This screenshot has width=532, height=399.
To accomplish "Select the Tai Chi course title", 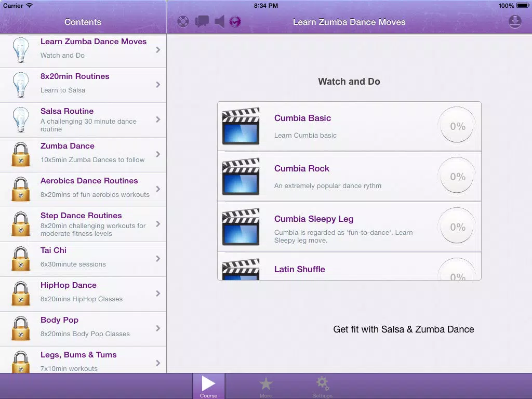I will [54, 250].
